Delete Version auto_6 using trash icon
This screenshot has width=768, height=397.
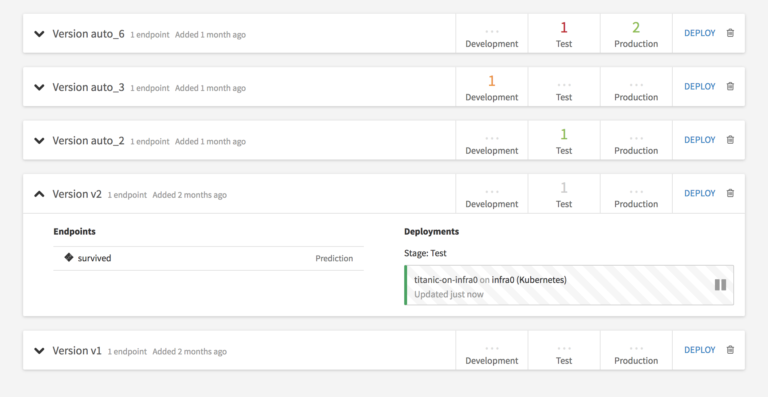[x=730, y=33]
